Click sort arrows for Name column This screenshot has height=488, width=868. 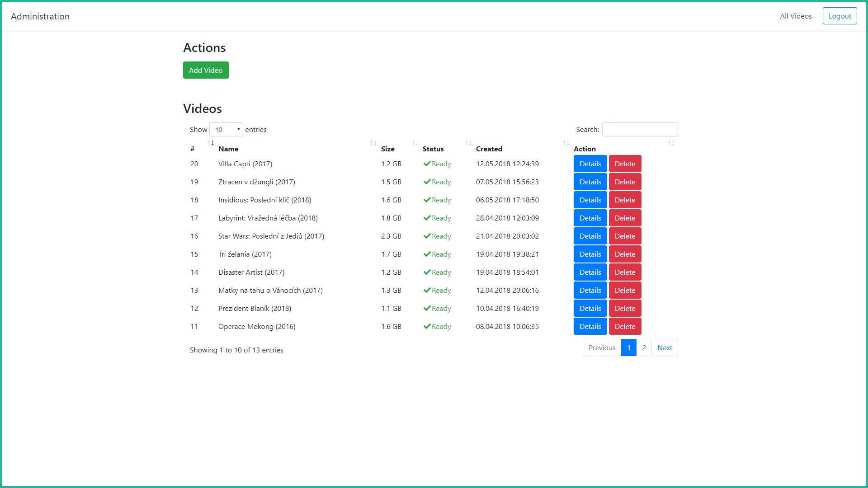coord(373,143)
